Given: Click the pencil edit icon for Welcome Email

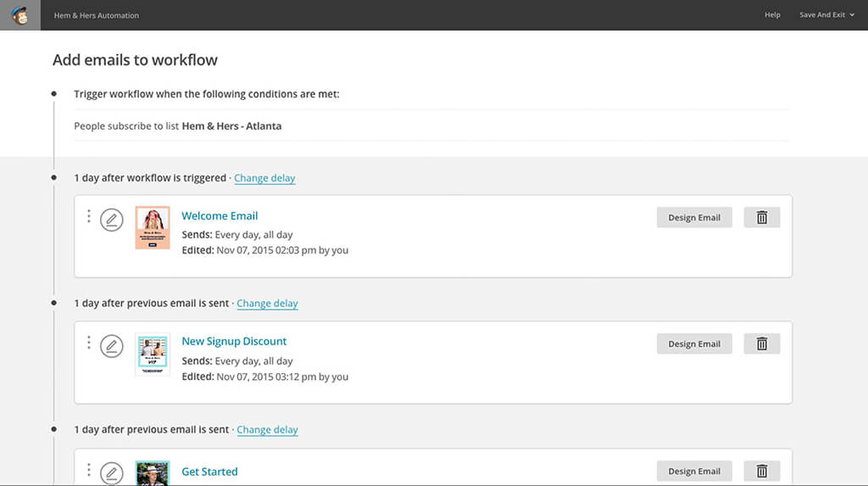Looking at the screenshot, I should coord(111,220).
